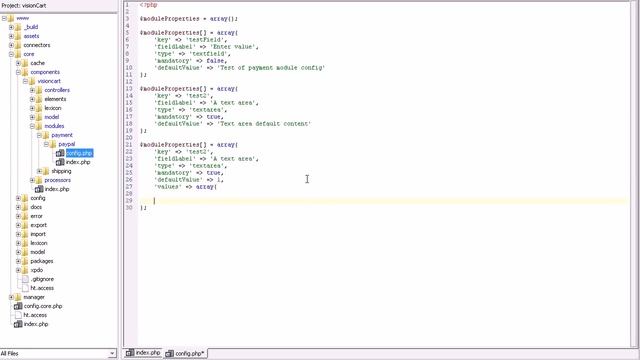Image resolution: width=640 pixels, height=360 pixels.
Task: Select model folder label below core's lexicon
Action: coord(38,252)
